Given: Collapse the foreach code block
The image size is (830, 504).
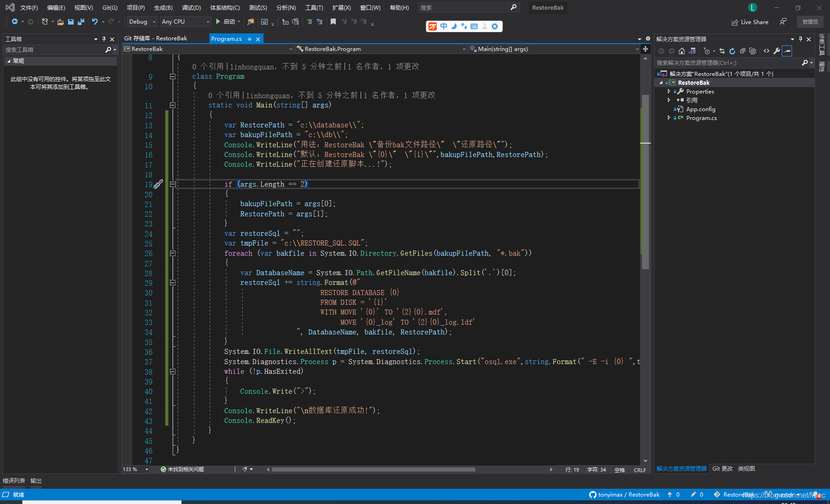Looking at the screenshot, I should [173, 253].
